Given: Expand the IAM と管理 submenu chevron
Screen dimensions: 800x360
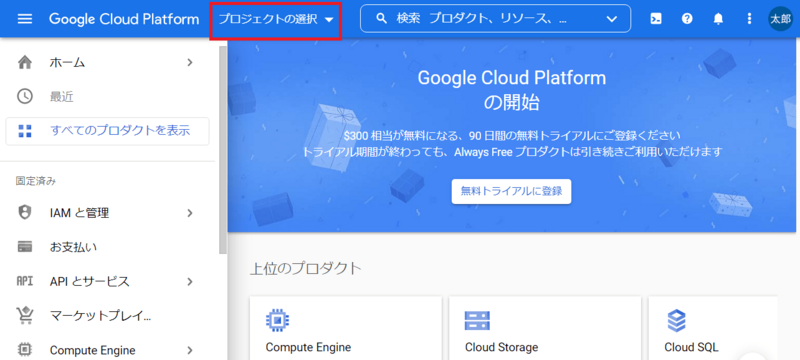Looking at the screenshot, I should pos(190,213).
